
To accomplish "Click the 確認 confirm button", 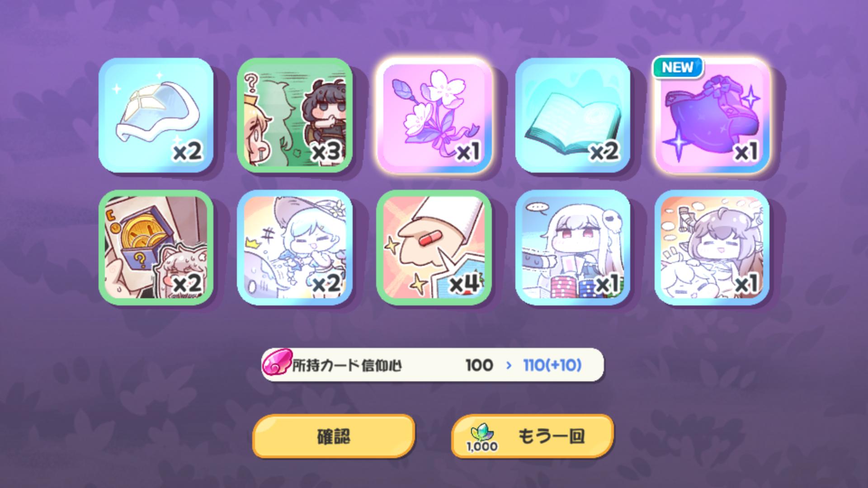I will tap(334, 436).
